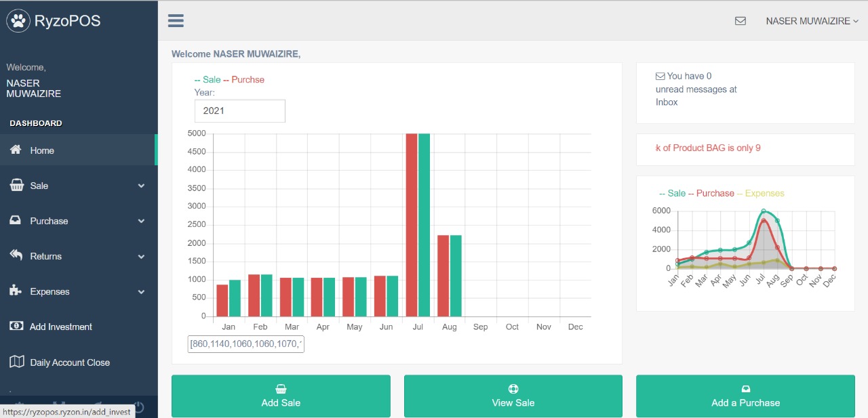Click the Daily Account Close map icon
The width and height of the screenshot is (868, 418).
pyautogui.click(x=16, y=362)
